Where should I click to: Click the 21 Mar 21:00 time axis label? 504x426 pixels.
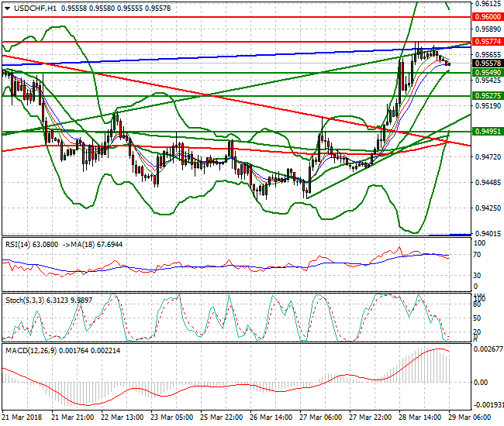tap(73, 417)
